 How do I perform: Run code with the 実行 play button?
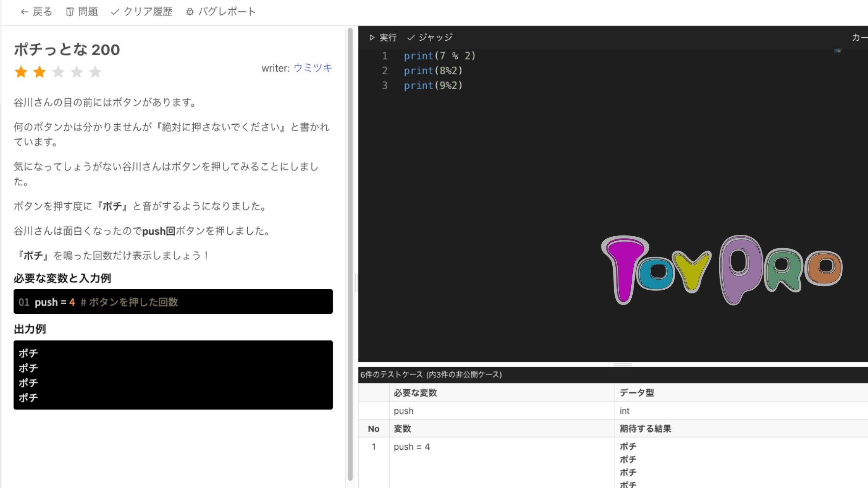383,37
